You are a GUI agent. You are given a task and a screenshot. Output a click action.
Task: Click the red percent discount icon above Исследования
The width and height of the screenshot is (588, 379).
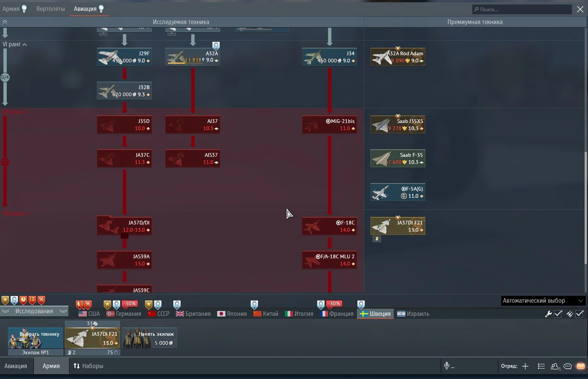(41, 300)
